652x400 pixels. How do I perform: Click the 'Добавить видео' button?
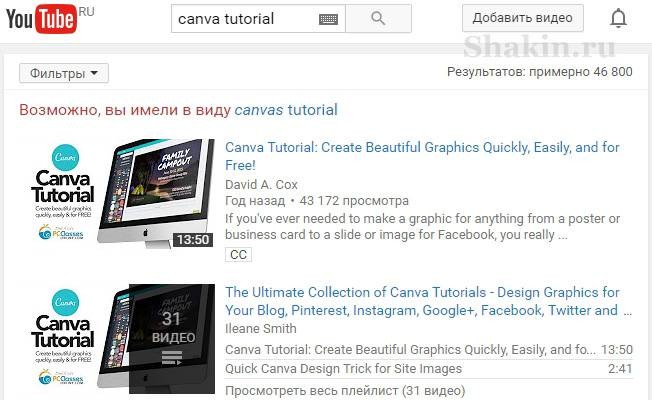pos(523,18)
